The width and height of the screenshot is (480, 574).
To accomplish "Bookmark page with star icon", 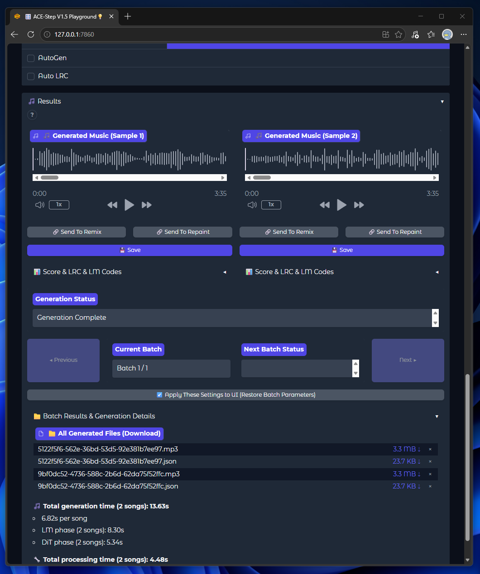I will pyautogui.click(x=398, y=34).
